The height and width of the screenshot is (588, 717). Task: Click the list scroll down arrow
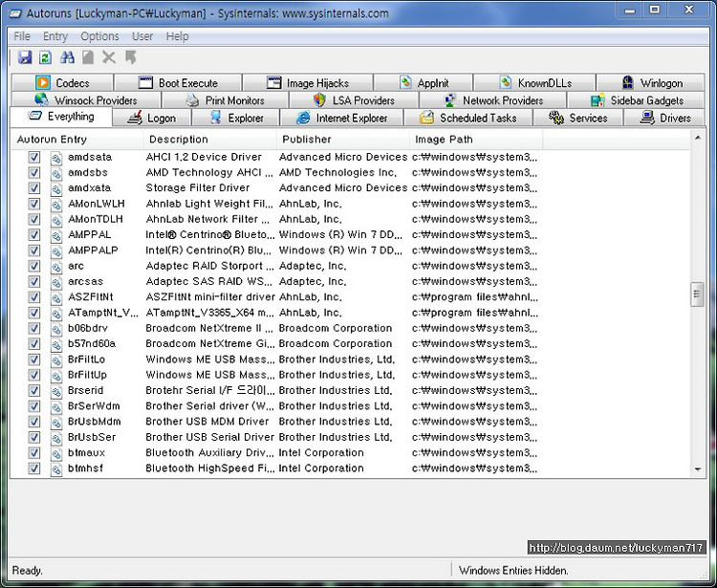[x=697, y=469]
